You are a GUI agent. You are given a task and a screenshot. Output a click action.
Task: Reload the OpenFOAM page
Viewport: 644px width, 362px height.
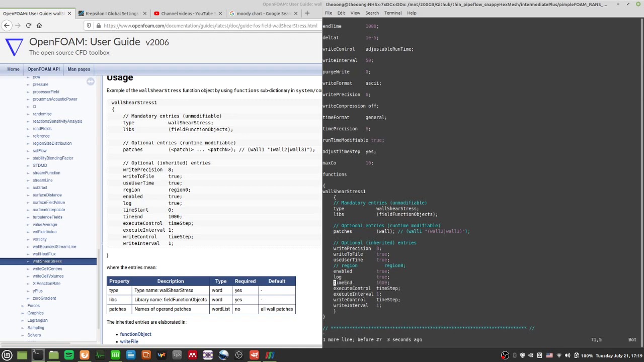point(29,25)
